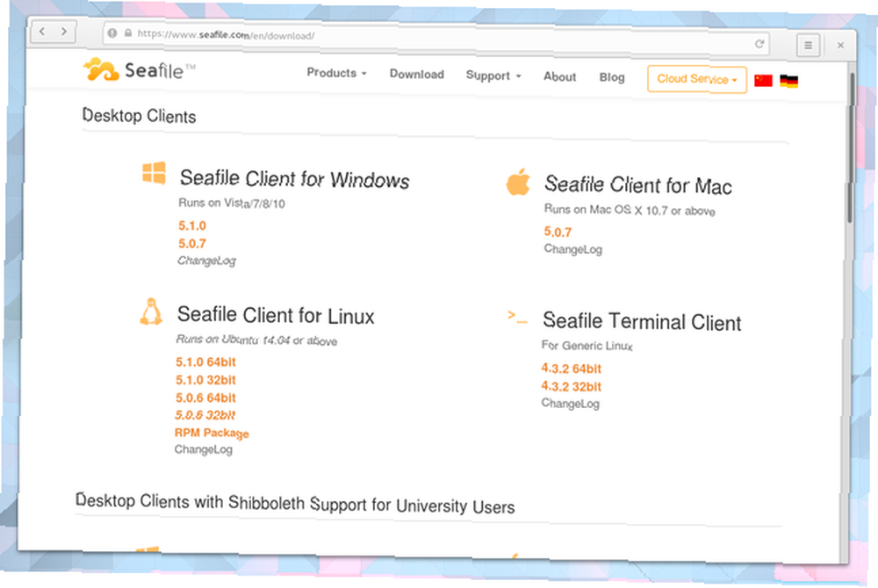Reload the page with the refresh icon
Viewport: 878px width, 588px height.
[x=759, y=44]
